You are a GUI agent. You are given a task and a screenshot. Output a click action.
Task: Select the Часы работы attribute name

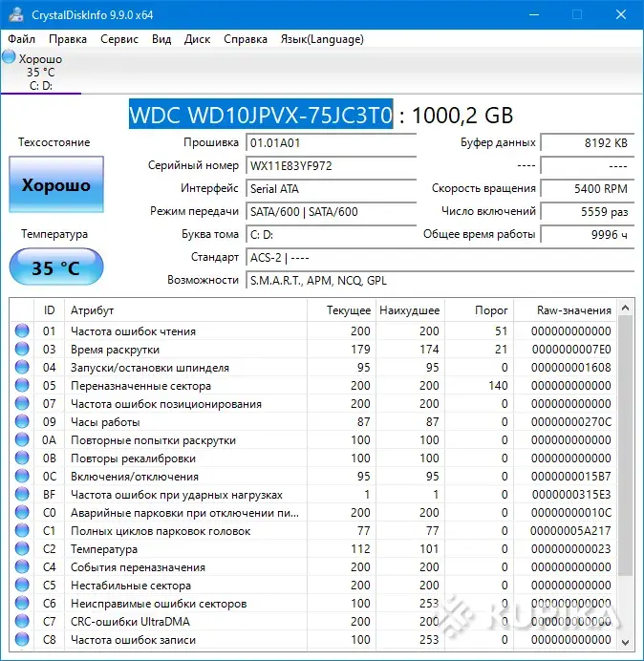click(x=105, y=422)
